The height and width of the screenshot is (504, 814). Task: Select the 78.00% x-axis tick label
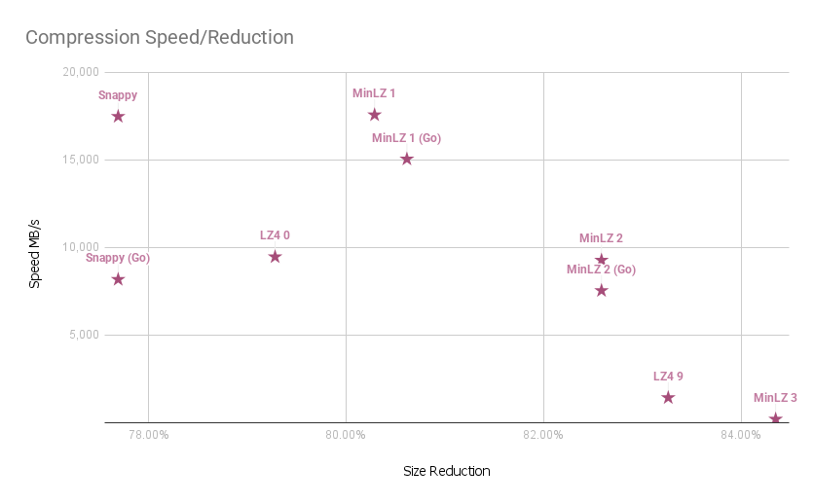click(148, 435)
